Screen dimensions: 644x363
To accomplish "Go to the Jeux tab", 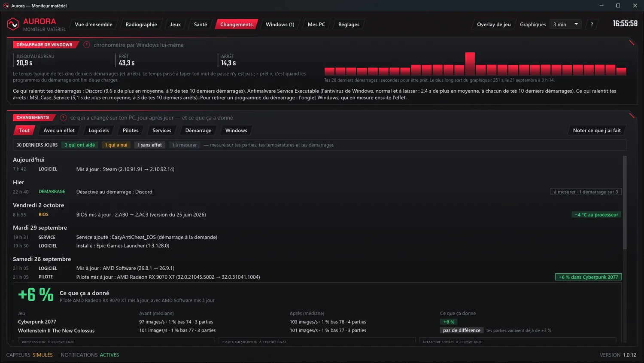I will (x=175, y=24).
